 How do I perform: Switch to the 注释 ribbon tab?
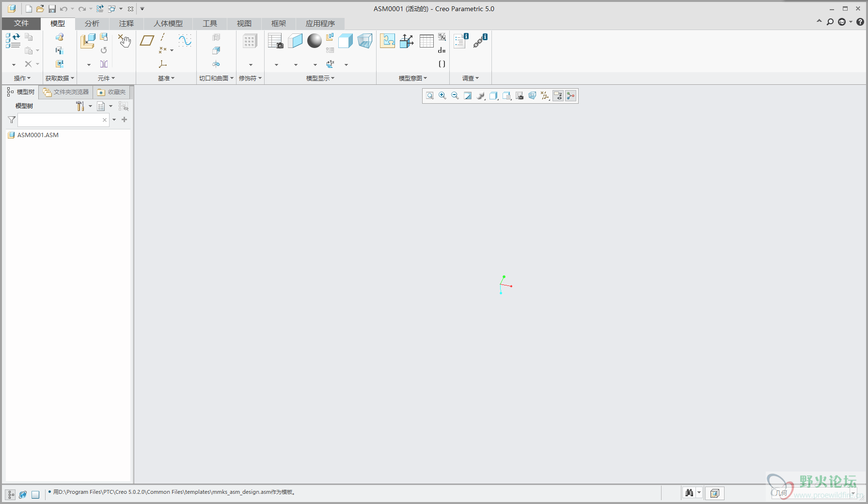[126, 23]
